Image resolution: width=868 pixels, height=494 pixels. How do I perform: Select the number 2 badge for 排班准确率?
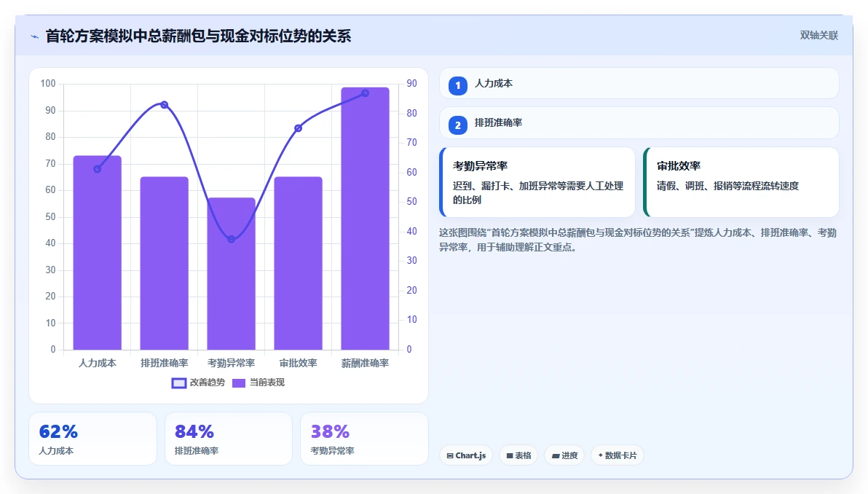click(458, 126)
